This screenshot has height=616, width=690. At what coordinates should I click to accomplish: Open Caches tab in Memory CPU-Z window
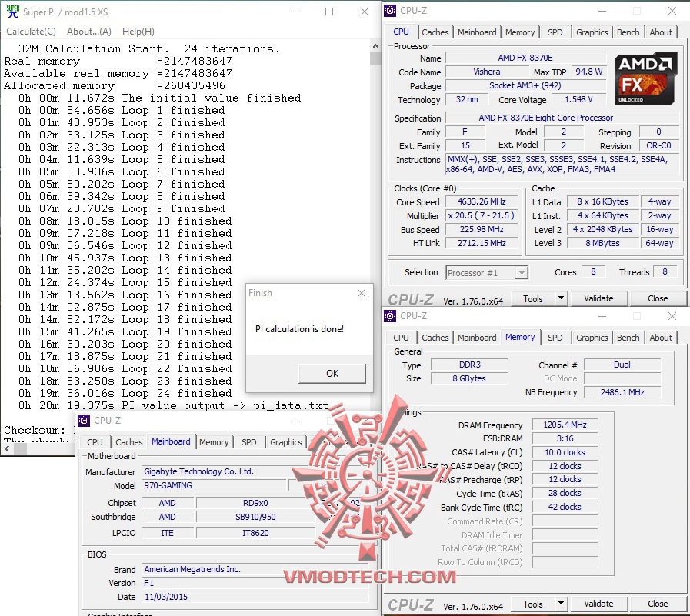435,338
